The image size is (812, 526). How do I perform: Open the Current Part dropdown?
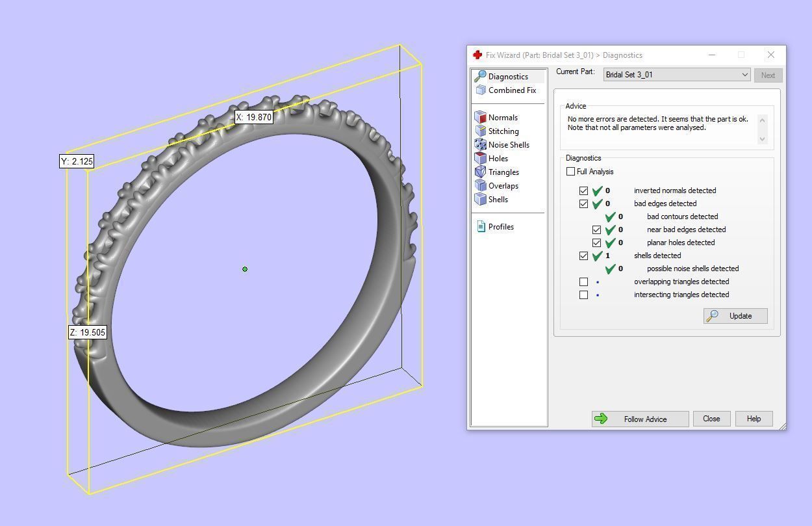(677, 75)
